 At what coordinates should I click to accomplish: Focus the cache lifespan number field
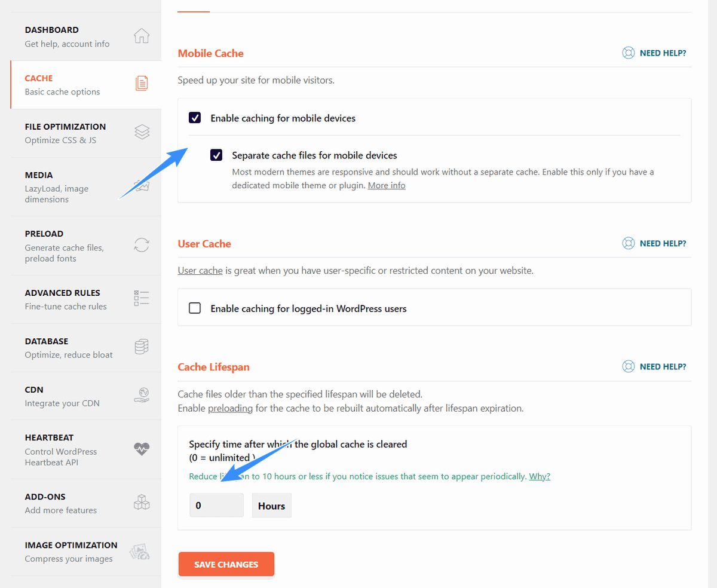[216, 506]
